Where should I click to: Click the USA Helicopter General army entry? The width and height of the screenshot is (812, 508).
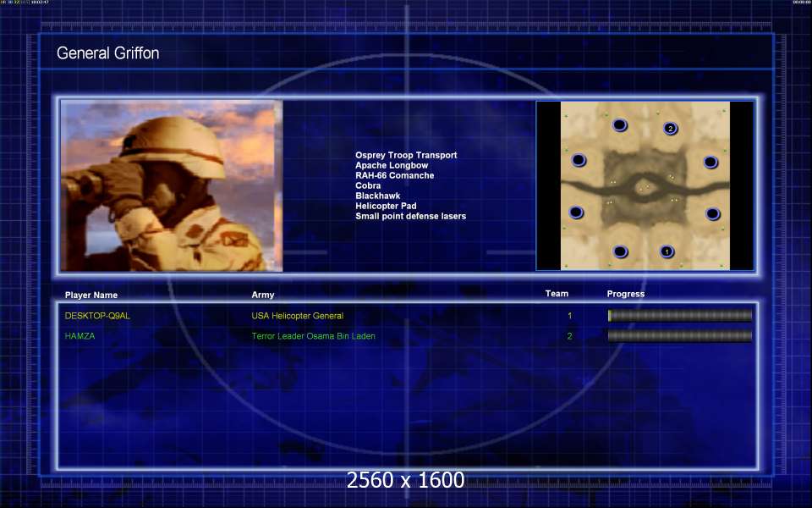(297, 316)
